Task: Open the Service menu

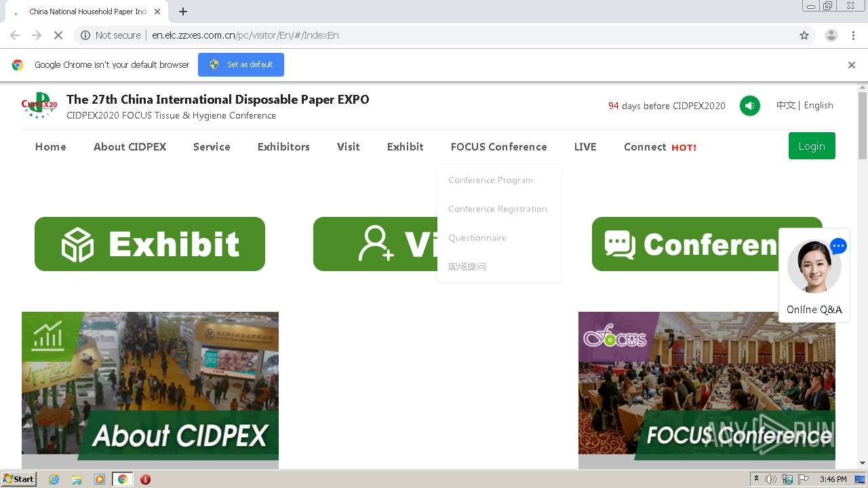Action: pos(212,146)
